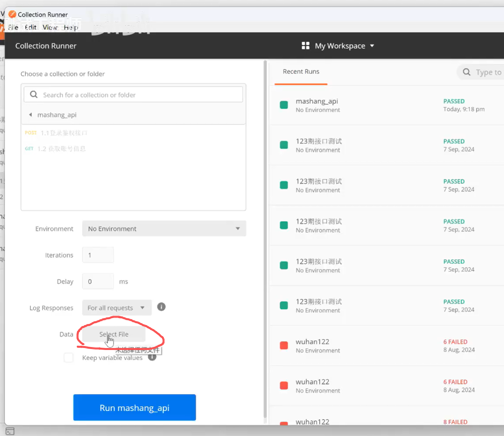Viewport: 504px width, 436px height.
Task: Click red status square of first wuhan122 run
Action: pos(284,345)
